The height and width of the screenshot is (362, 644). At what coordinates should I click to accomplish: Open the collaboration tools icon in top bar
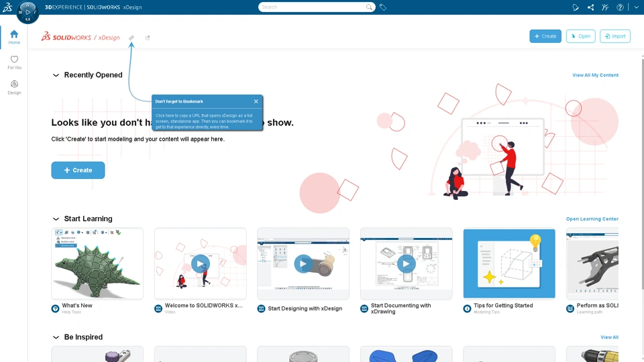click(605, 7)
